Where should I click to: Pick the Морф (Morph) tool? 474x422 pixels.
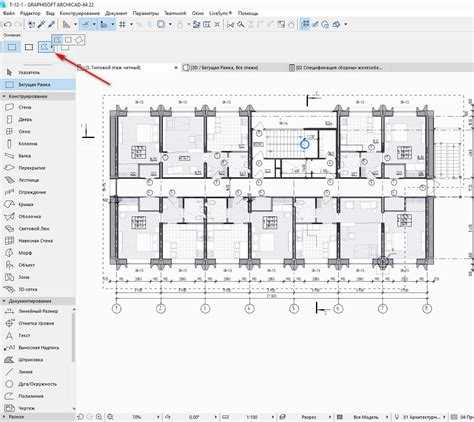coord(19,253)
